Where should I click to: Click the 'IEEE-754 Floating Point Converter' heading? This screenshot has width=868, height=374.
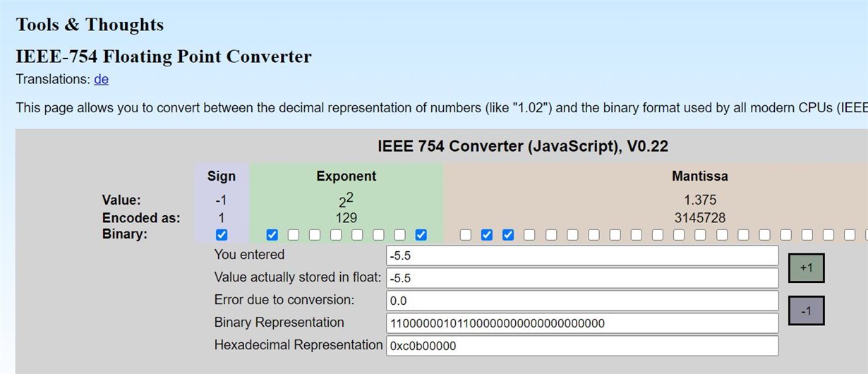click(x=164, y=56)
